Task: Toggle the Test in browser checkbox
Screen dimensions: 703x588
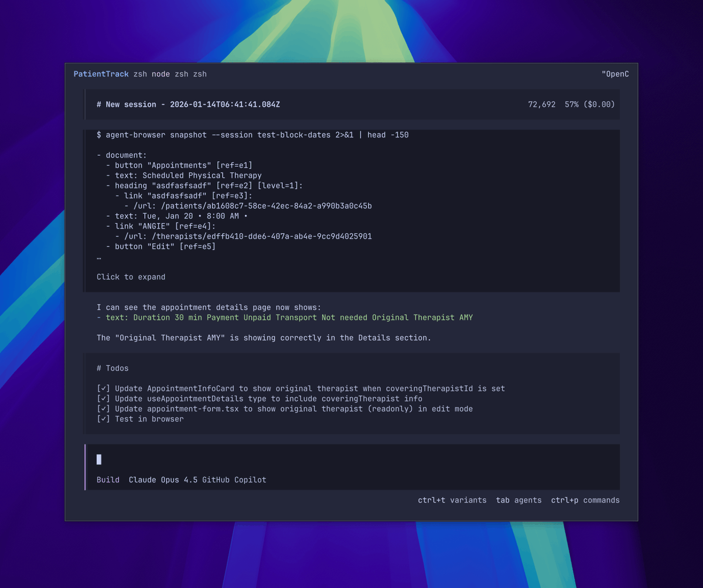Action: [x=103, y=419]
